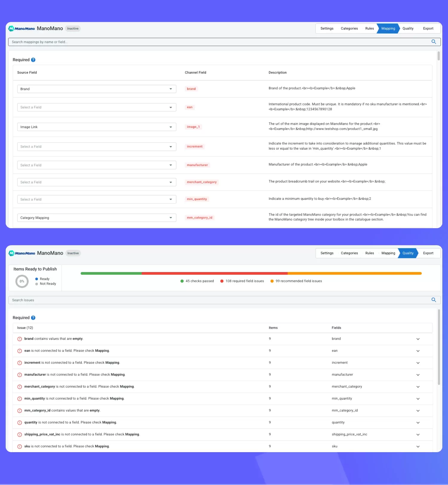Viewport: 448px width, 485px height.
Task: Expand the quantity issue row chevron
Action: click(x=418, y=423)
